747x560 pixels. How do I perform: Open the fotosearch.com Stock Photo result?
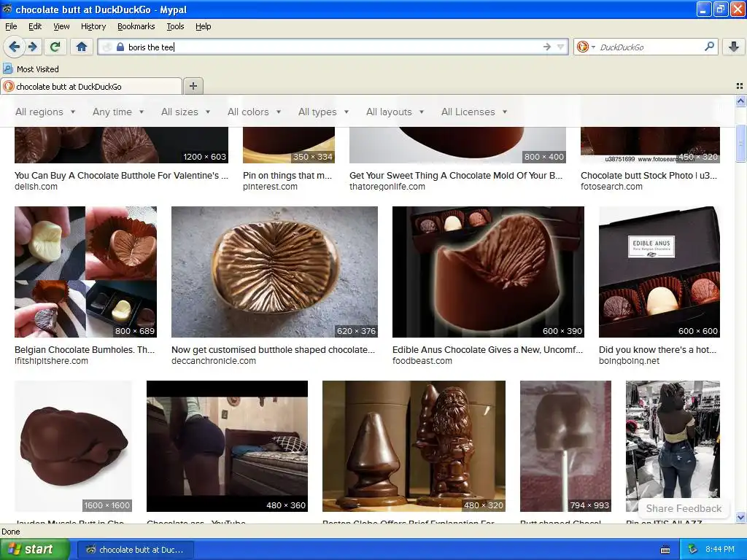point(649,175)
